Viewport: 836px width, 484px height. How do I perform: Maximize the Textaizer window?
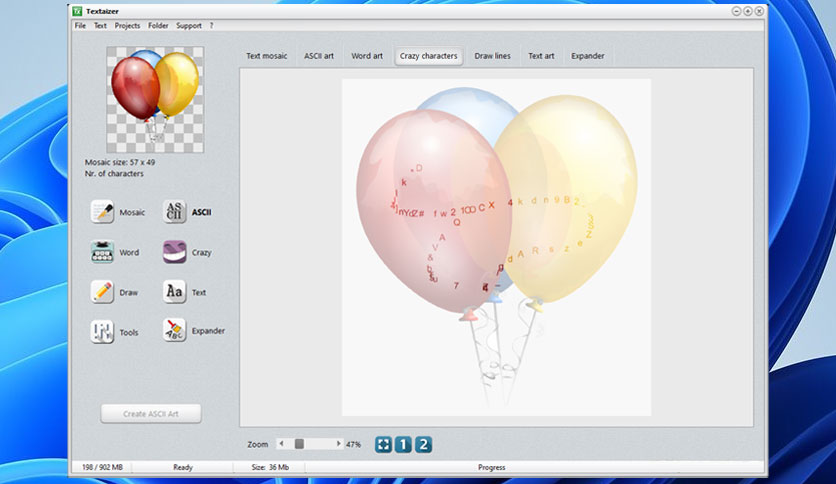[747, 11]
